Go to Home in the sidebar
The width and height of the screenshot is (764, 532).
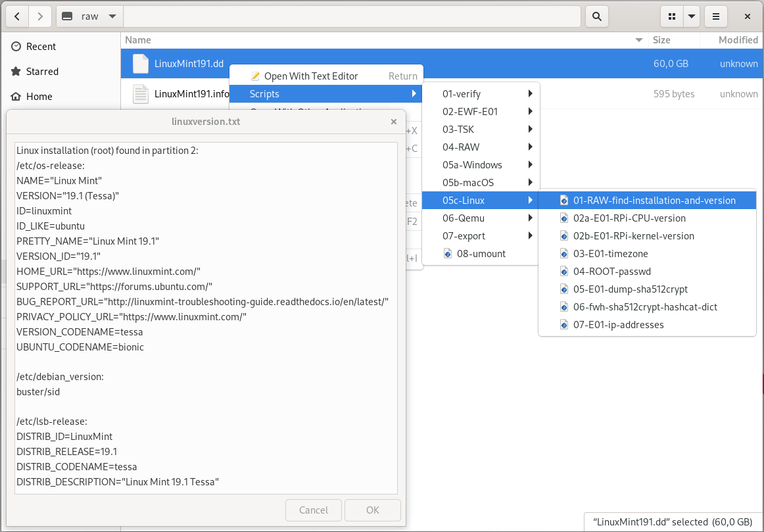(39, 97)
